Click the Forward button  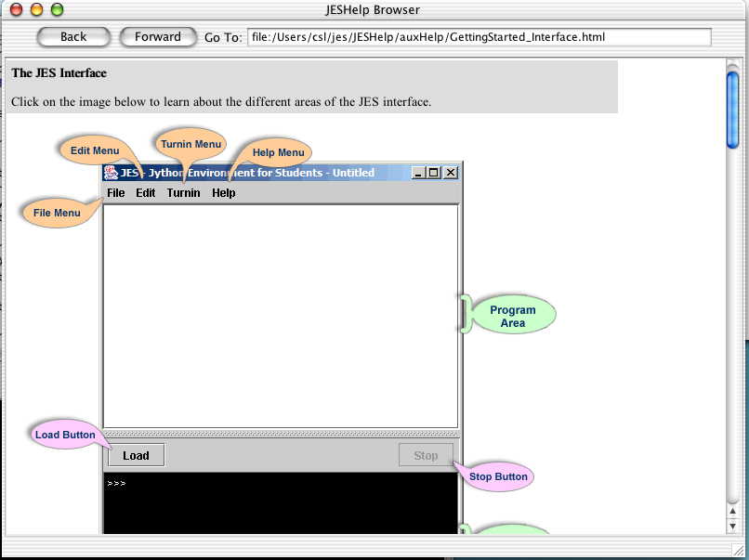point(158,37)
